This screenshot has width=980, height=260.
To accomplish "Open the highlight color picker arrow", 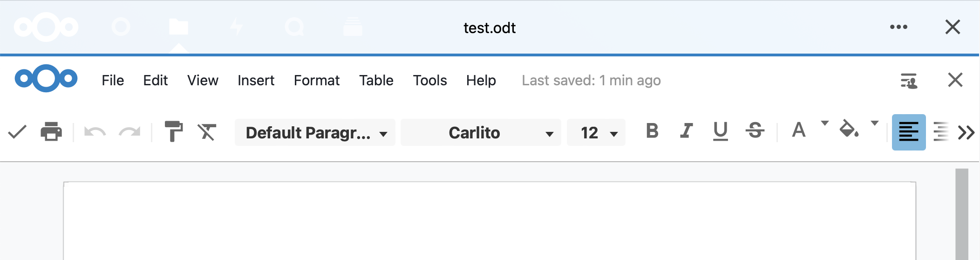I will click(874, 123).
